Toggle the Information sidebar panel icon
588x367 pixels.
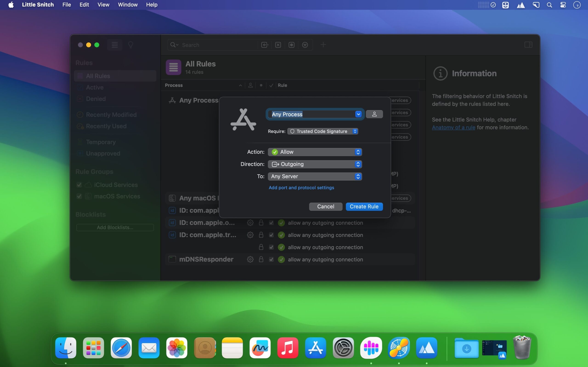pos(528,45)
